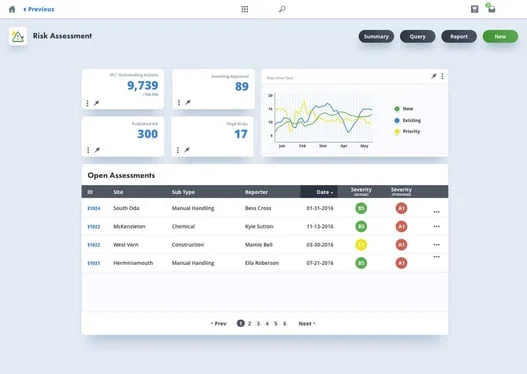Open the notifications inbox icon
527x374 pixels.
tap(491, 8)
